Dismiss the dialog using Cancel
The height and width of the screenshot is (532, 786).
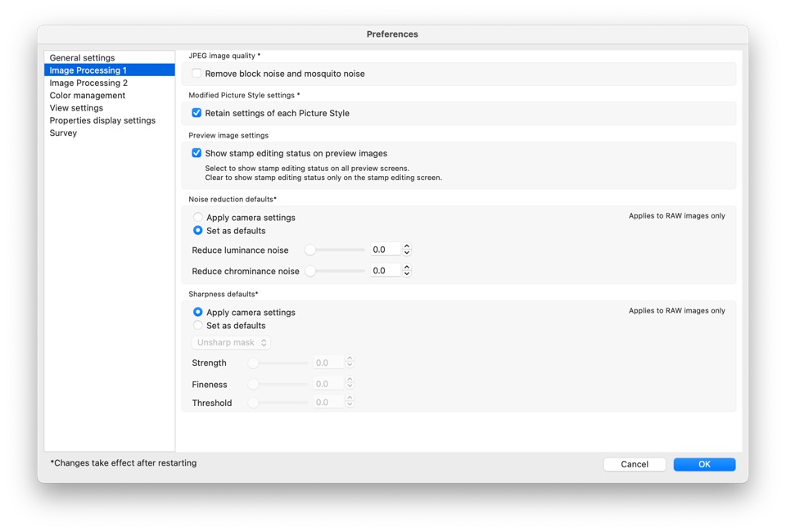635,464
